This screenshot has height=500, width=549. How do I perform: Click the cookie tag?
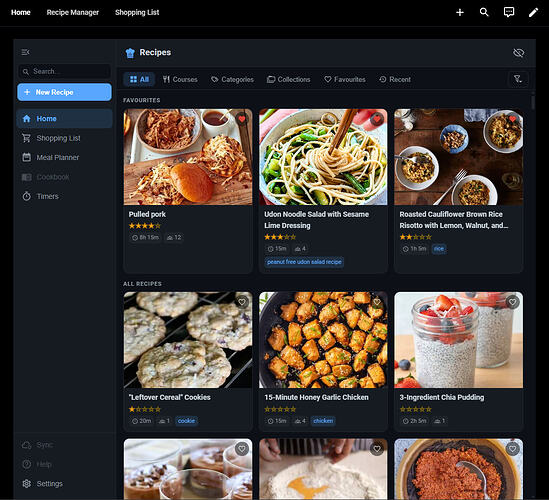click(186, 421)
